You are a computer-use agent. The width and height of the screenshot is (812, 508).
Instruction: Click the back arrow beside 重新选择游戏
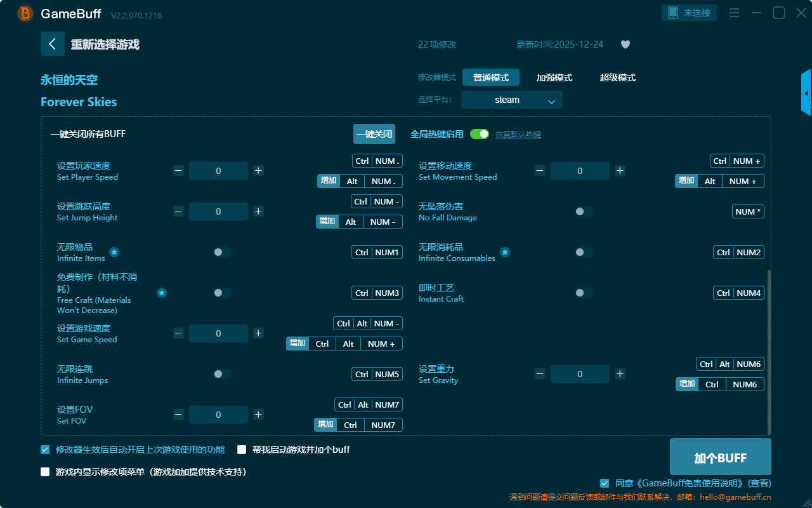(53, 44)
